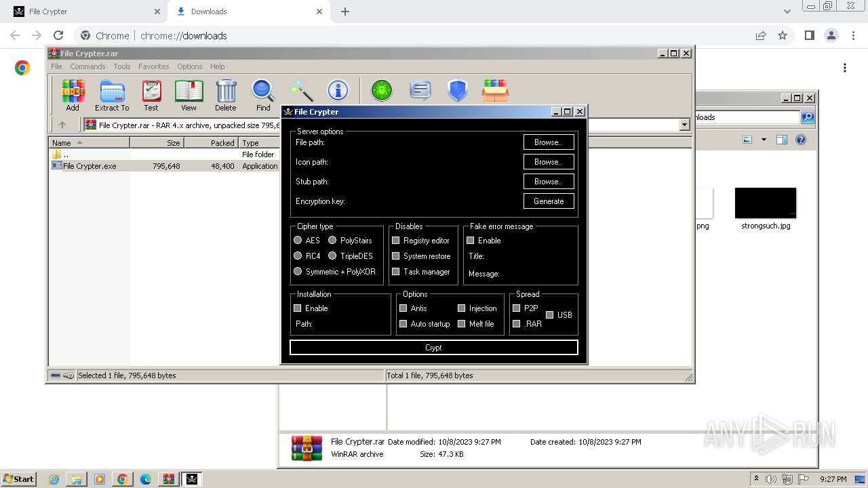Open the WinRAR Favorites menu
This screenshot has height=488, width=868.
154,66
